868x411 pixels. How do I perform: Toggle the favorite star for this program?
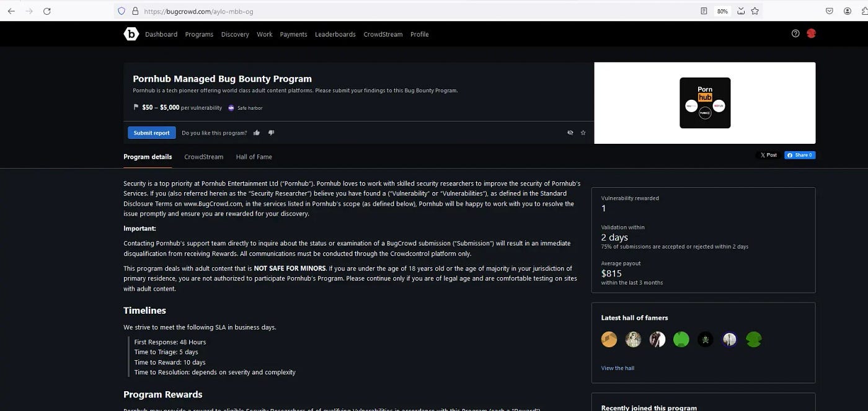[x=583, y=133]
